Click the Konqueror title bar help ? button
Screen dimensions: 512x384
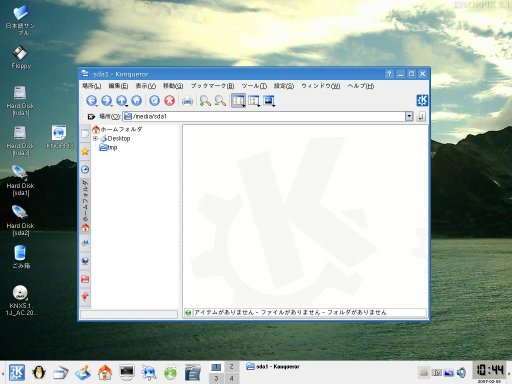389,74
